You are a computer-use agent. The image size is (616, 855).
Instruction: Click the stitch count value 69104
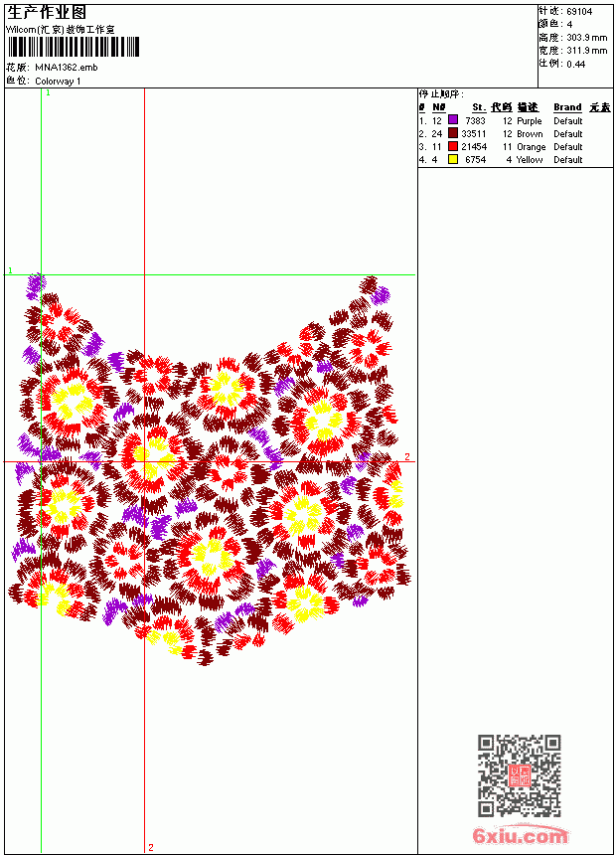(x=579, y=12)
